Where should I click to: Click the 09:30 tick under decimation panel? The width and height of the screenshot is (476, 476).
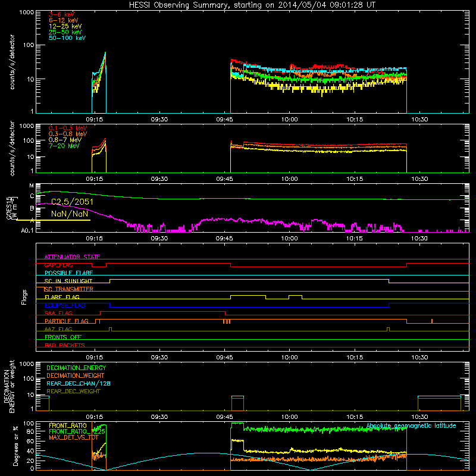point(159,417)
